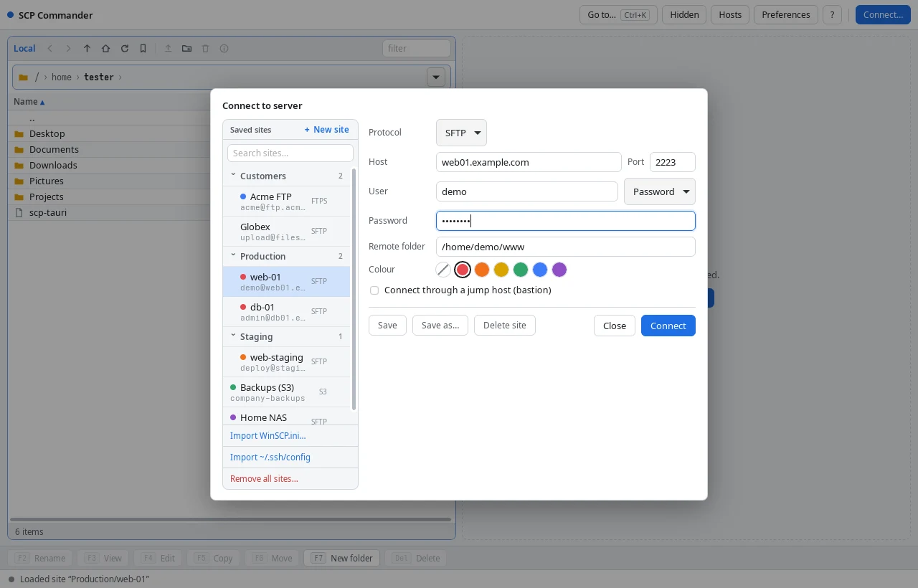Image resolution: width=918 pixels, height=588 pixels.
Task: Click the Remote folder input field
Action: 566,247
